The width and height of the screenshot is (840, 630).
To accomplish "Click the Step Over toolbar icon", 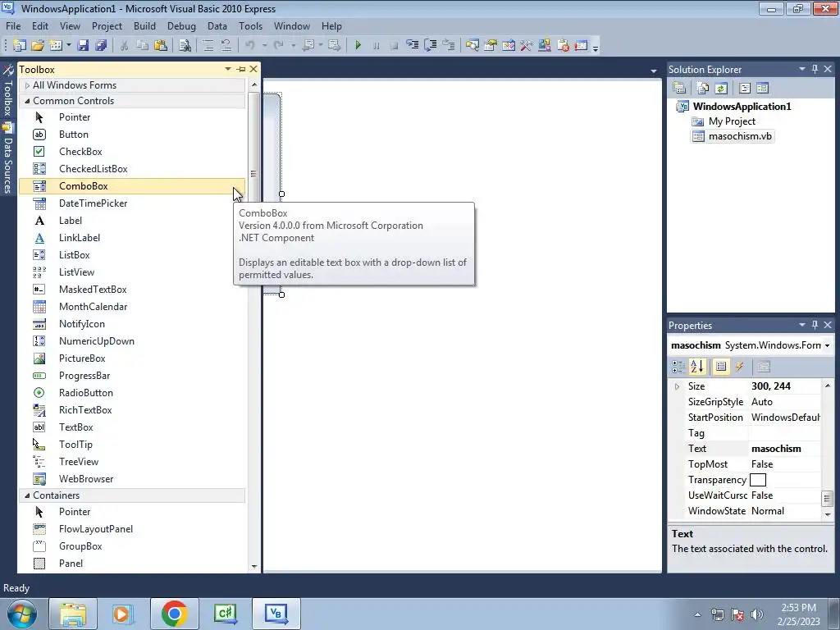I will 430,46.
